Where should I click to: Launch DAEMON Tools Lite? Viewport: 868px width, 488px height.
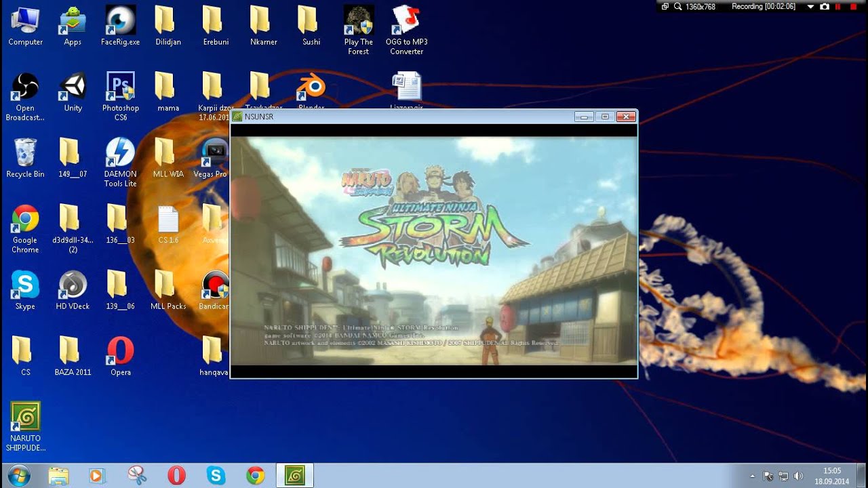120,163
